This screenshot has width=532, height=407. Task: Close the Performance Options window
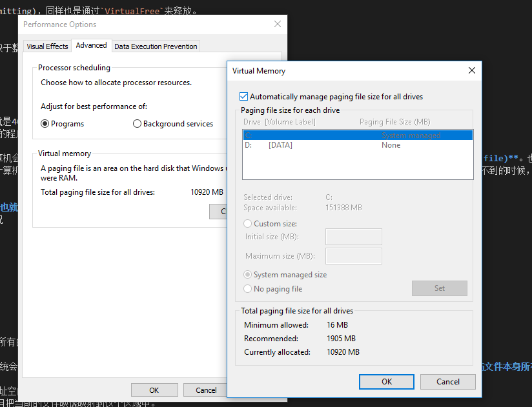pyautogui.click(x=278, y=24)
